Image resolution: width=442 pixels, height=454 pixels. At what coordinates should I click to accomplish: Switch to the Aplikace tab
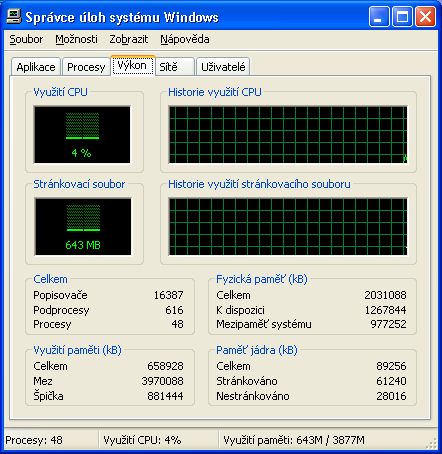[36, 67]
